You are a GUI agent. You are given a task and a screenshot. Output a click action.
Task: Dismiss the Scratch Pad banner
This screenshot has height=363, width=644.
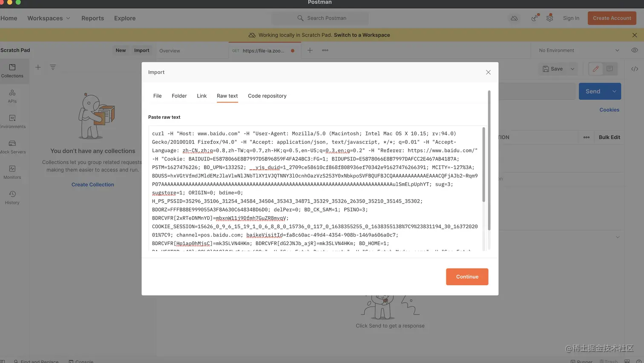tap(635, 35)
